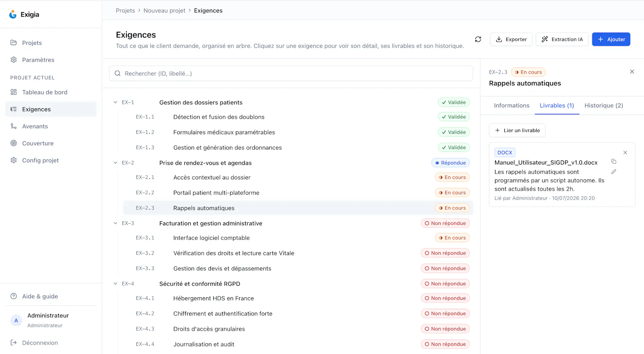644x354 pixels.
Task: Focus the Rechercher search field
Action: (x=291, y=73)
